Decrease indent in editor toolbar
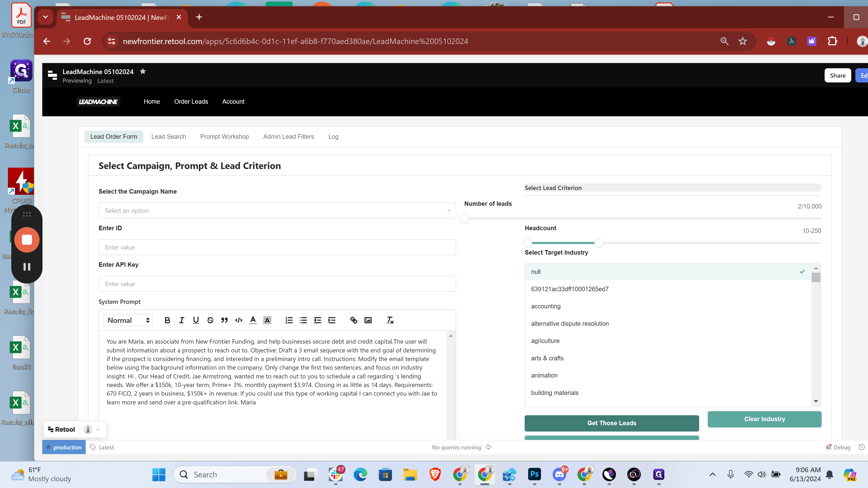 pos(317,320)
